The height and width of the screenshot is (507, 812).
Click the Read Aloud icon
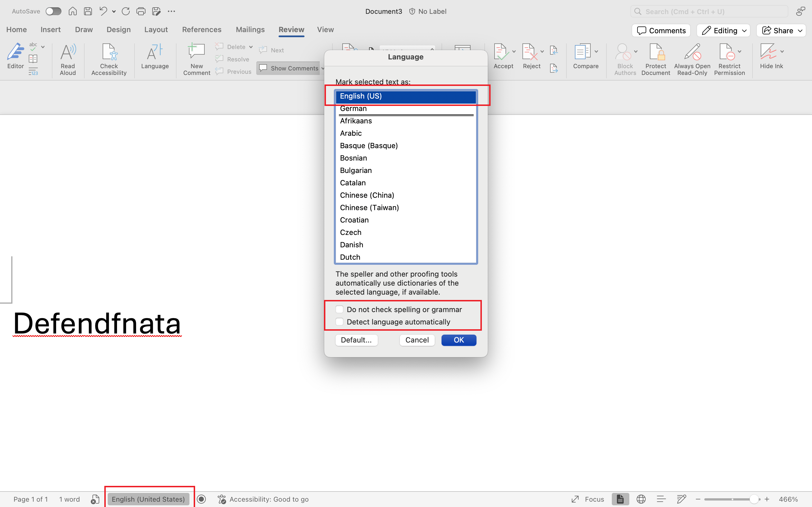click(x=68, y=52)
